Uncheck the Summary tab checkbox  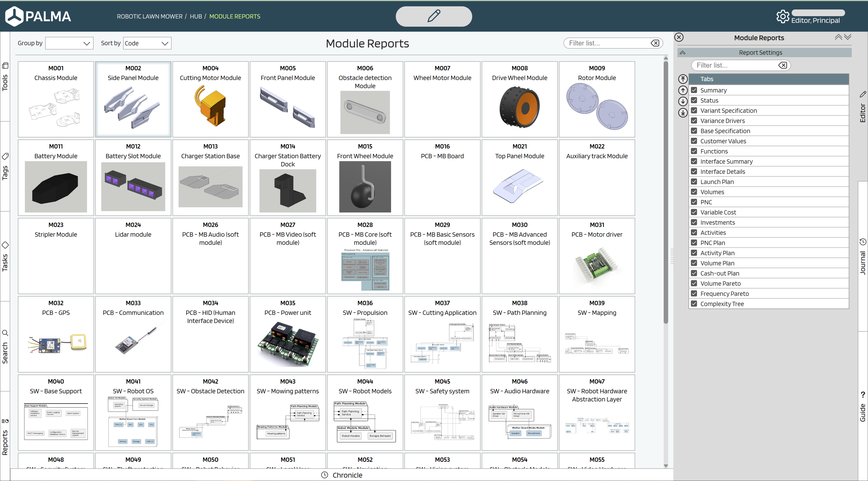(x=694, y=90)
